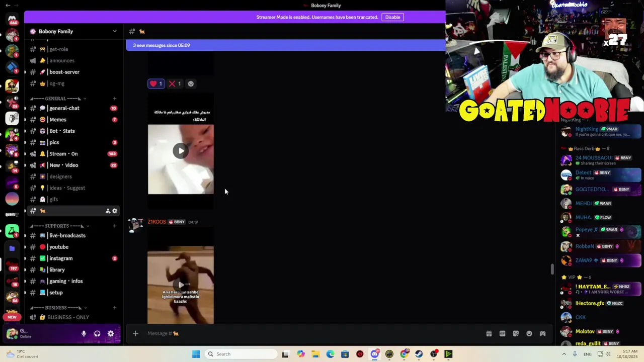This screenshot has width=644, height=362.
Task: Play the baby video clip
Action: [x=181, y=151]
